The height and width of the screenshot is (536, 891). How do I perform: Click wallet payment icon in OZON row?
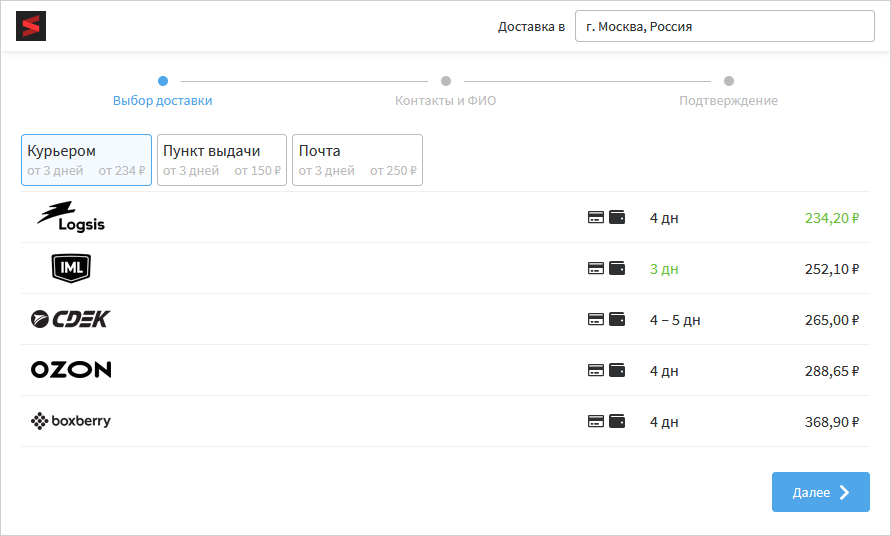pyautogui.click(x=617, y=371)
